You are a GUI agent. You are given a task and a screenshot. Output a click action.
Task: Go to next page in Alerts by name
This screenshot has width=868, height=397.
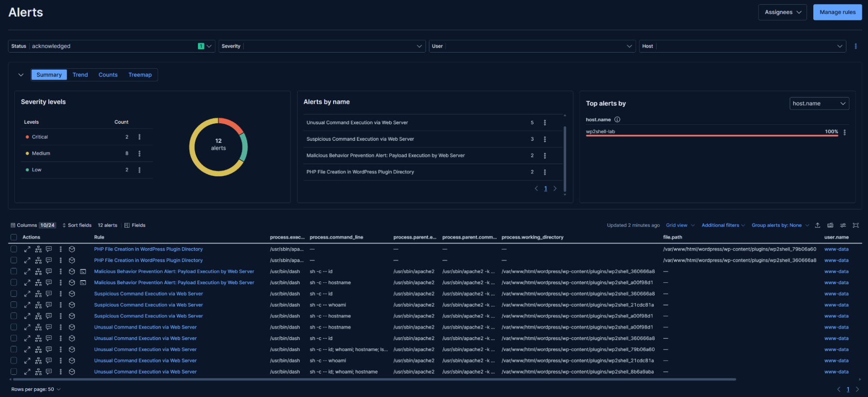point(555,189)
